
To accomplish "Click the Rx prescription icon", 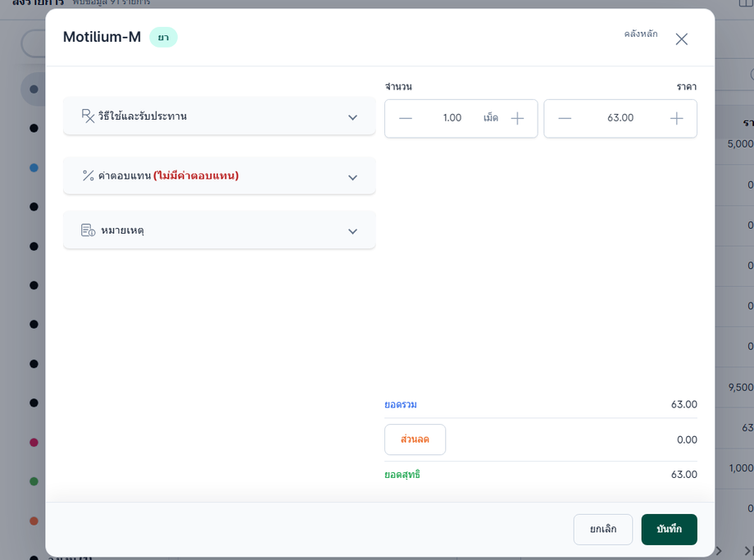I will click(88, 116).
